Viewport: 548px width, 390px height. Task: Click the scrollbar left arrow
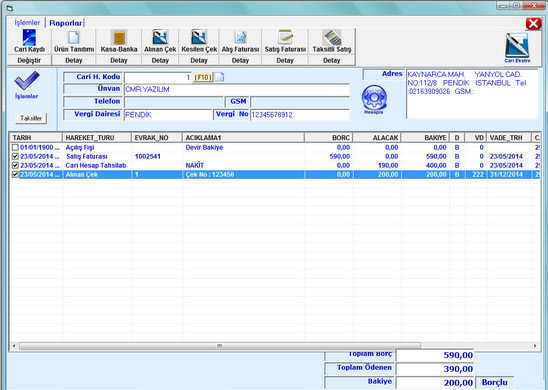(14, 346)
